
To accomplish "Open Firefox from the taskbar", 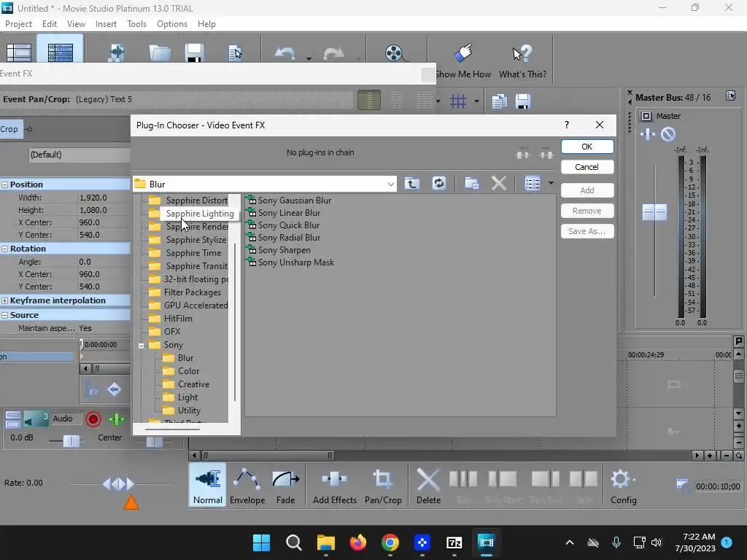I will [357, 542].
